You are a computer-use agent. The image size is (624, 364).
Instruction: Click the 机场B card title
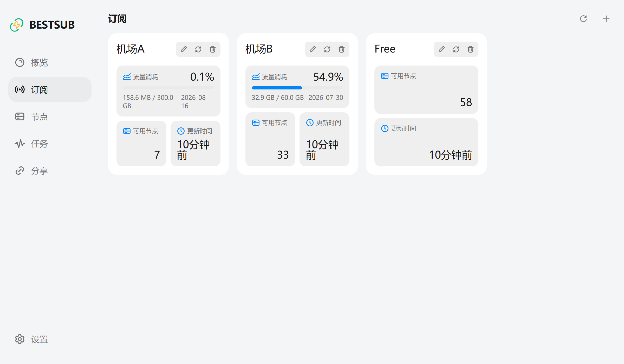click(259, 49)
